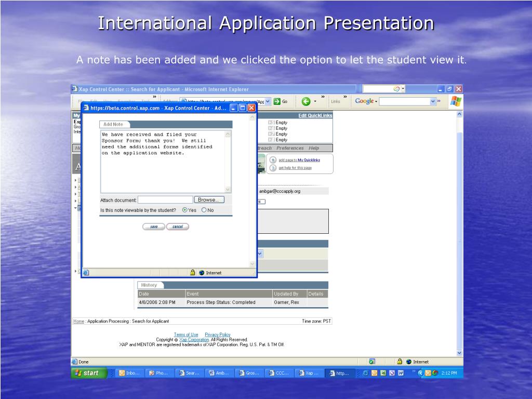The image size is (532, 399).
Task: Open the address bar dropdown
Action: 268,101
